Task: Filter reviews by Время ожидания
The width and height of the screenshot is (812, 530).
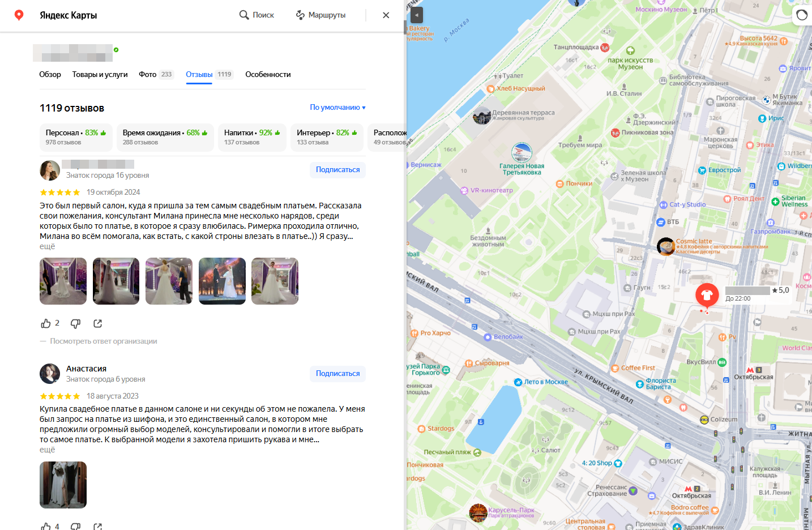Action: click(165, 138)
